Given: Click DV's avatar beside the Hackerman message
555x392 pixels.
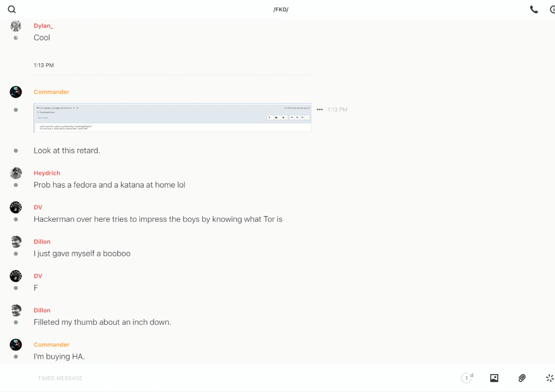Looking at the screenshot, I should click(16, 207).
